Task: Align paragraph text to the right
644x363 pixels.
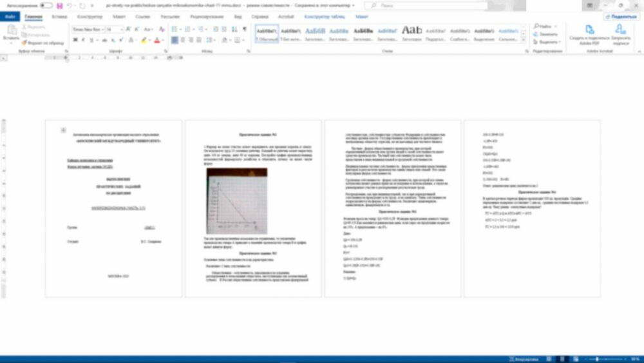Action: coord(191,40)
